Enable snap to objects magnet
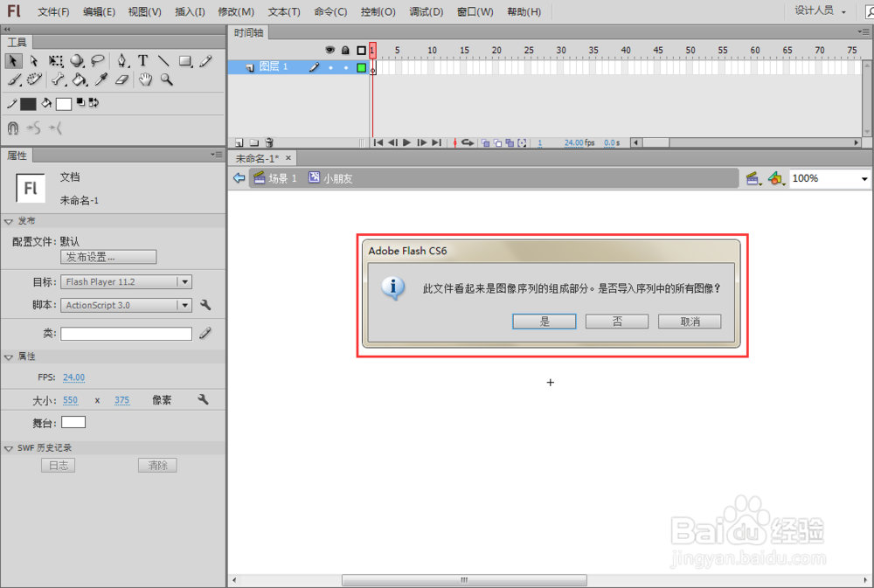 point(11,128)
